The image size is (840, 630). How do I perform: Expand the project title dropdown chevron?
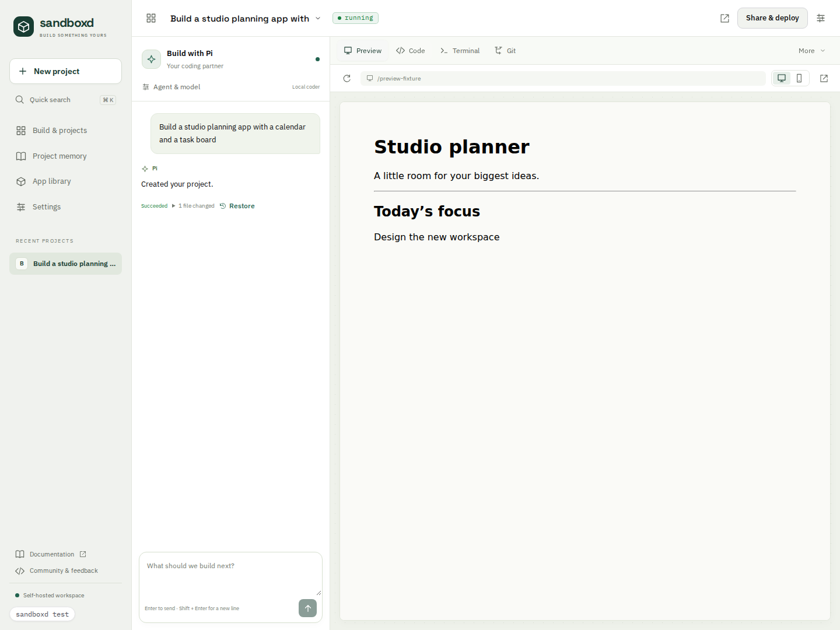click(318, 18)
